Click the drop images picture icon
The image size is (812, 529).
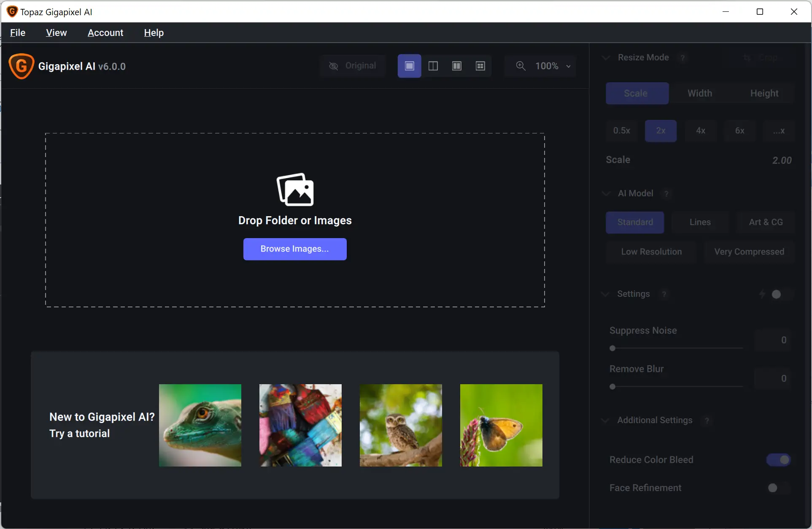pos(295,190)
